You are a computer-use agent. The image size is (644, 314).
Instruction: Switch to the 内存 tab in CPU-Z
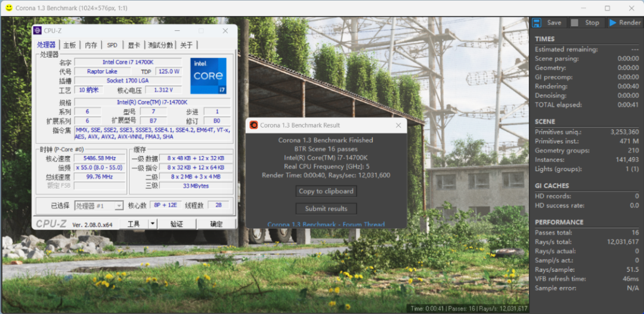click(91, 45)
